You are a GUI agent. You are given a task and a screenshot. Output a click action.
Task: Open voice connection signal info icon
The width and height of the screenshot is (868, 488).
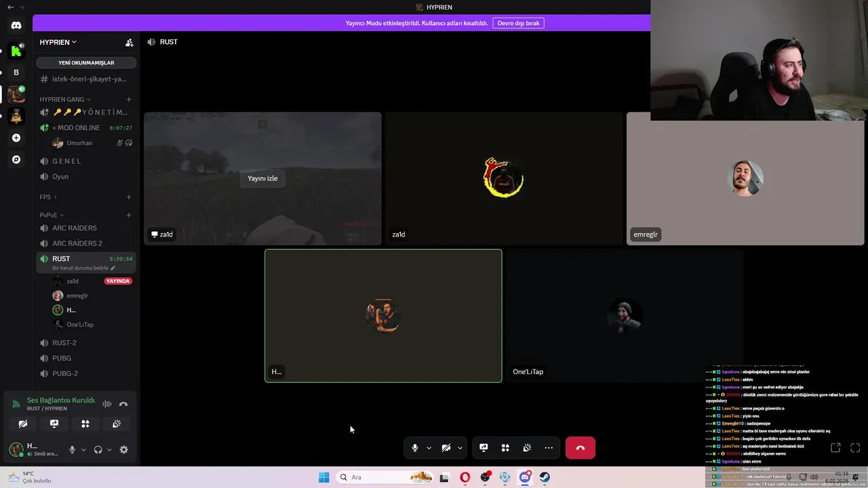tap(16, 404)
